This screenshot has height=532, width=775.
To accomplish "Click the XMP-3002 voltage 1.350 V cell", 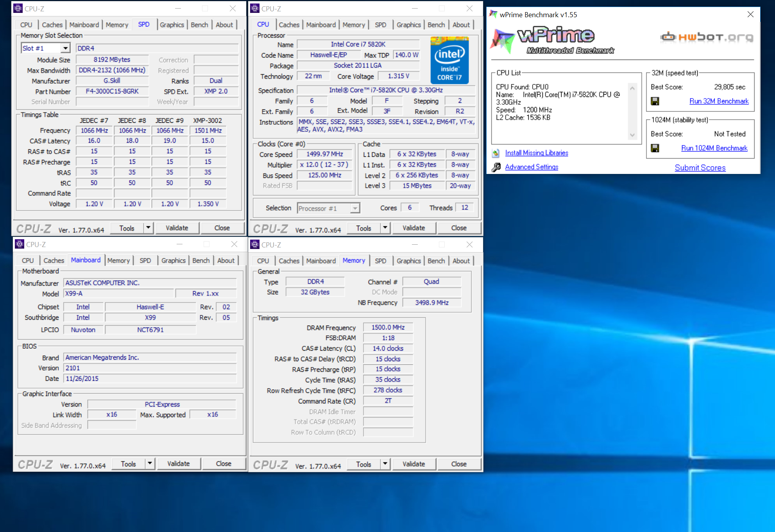I will [208, 204].
